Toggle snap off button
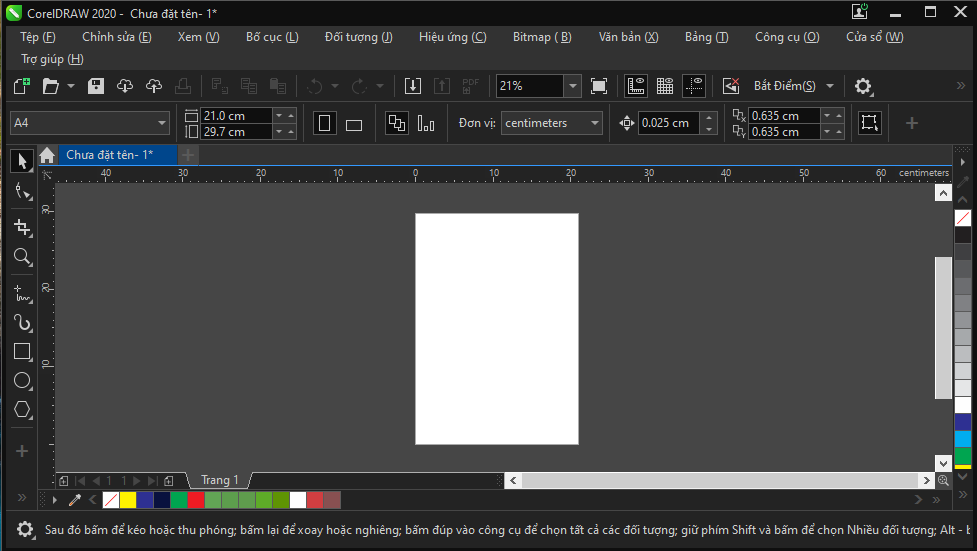977x551 pixels. point(731,86)
